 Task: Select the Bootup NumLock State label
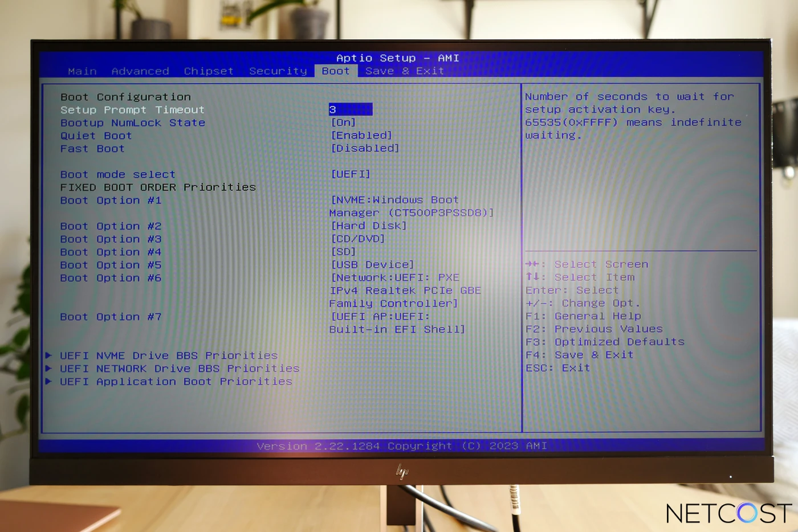pyautogui.click(x=133, y=123)
